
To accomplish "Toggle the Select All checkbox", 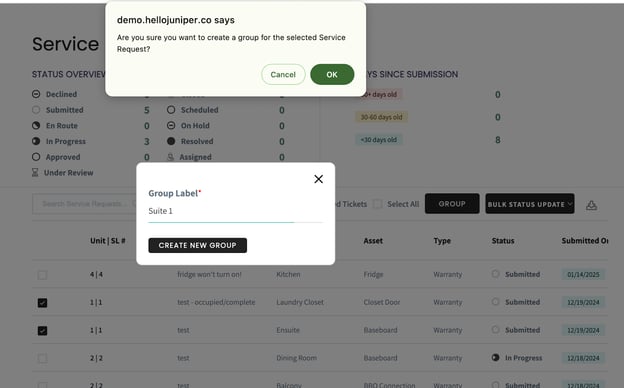I will tap(378, 204).
